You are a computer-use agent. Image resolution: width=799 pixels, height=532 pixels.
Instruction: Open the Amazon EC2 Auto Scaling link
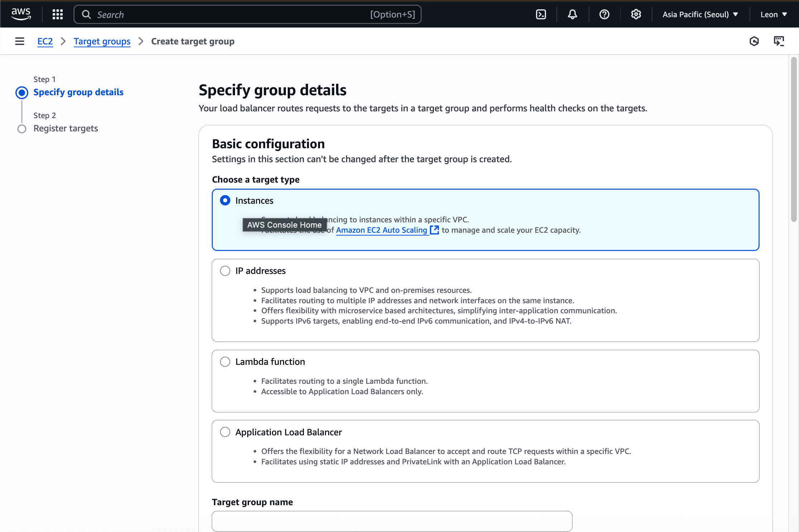382,230
